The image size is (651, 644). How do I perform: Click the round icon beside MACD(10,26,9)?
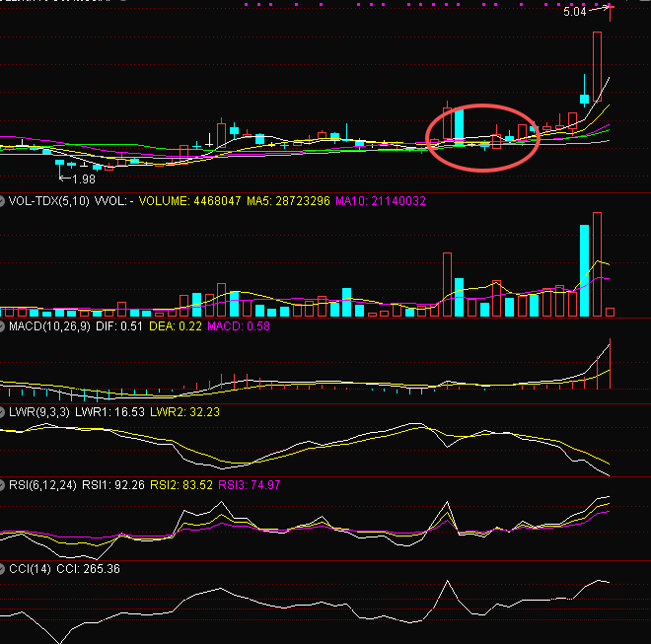(x=2, y=326)
